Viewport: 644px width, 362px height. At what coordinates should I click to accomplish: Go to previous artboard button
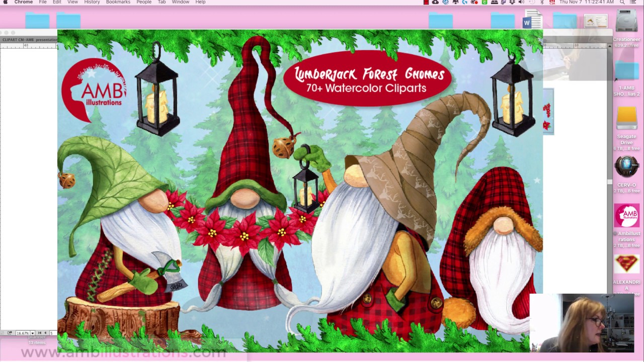pos(45,333)
